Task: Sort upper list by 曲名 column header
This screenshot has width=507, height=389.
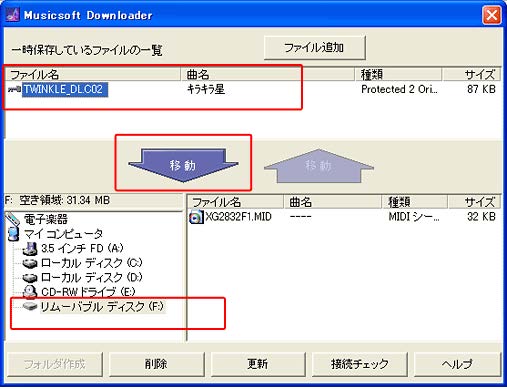Action: point(267,74)
